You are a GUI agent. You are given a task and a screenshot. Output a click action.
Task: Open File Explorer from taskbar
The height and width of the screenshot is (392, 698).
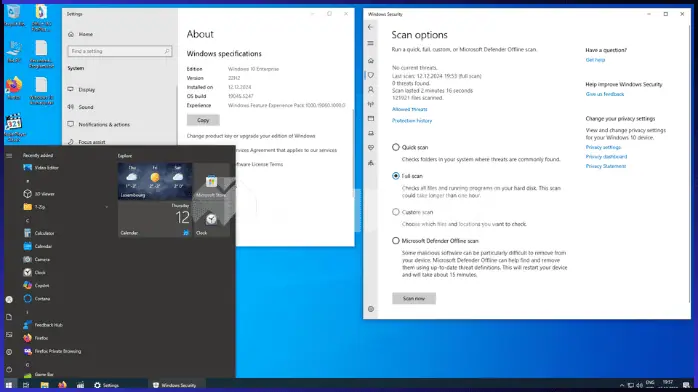point(45,385)
